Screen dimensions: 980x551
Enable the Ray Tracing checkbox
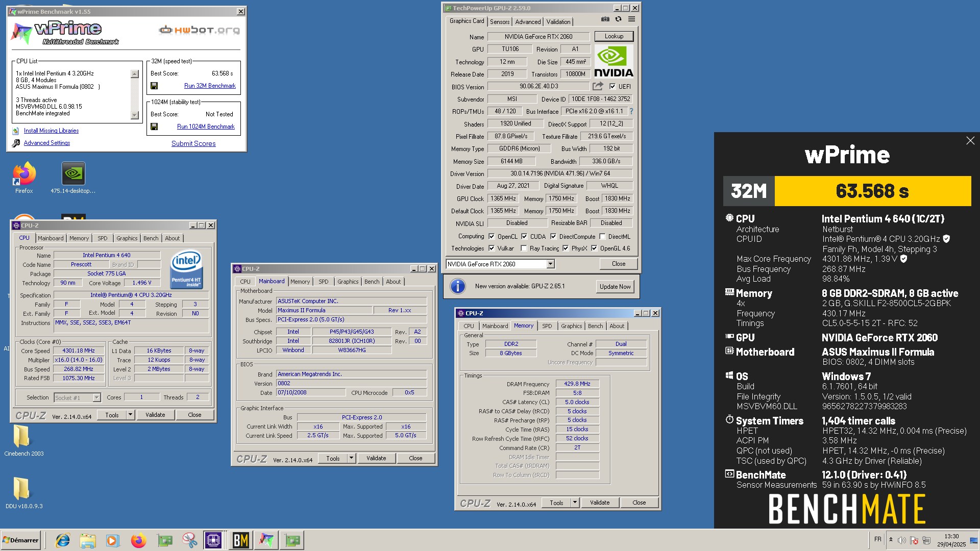524,248
